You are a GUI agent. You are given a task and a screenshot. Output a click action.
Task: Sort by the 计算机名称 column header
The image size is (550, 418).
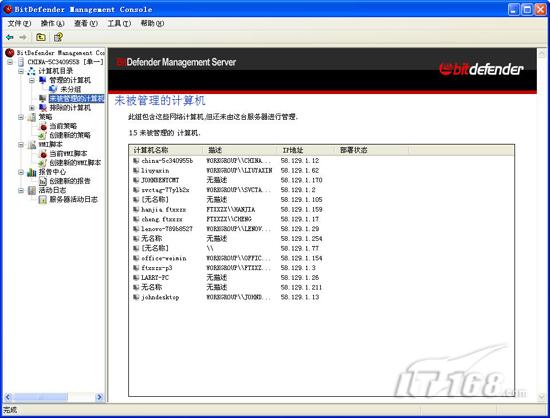click(166, 150)
